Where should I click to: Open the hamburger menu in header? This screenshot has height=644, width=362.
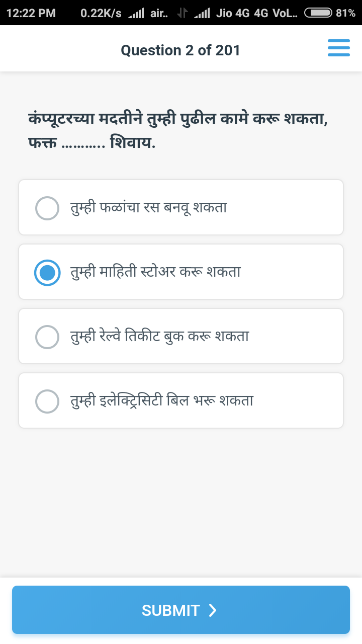(338, 48)
